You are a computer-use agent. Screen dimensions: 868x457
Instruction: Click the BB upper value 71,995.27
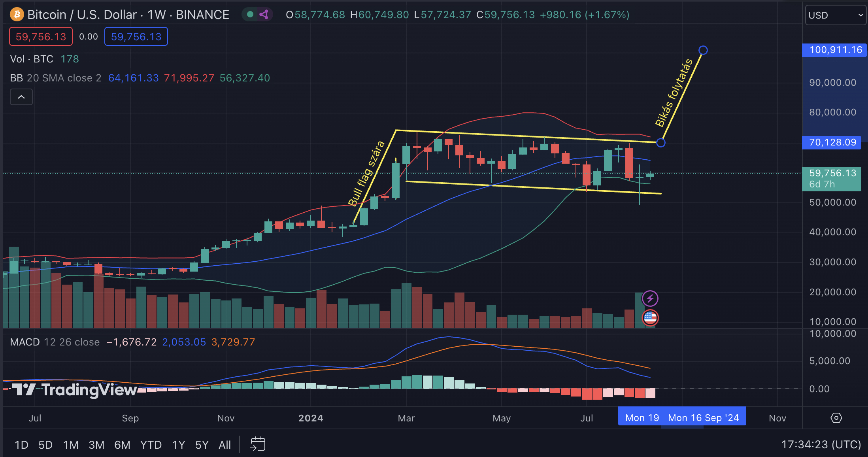[189, 78]
